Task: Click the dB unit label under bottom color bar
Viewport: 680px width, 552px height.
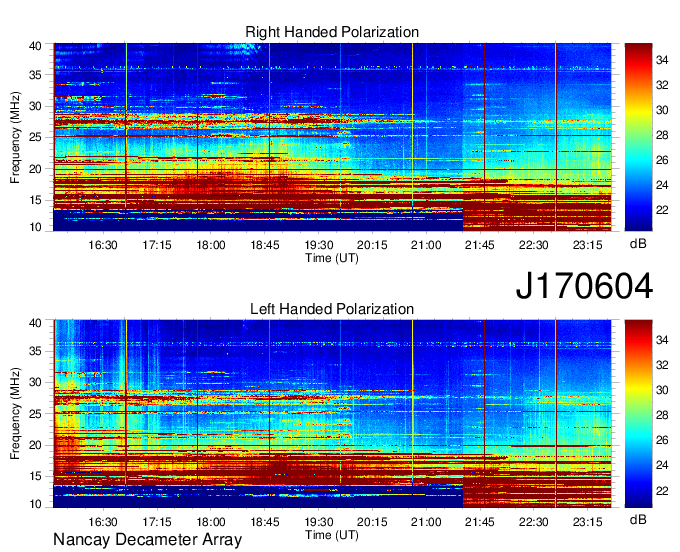Action: [x=638, y=520]
